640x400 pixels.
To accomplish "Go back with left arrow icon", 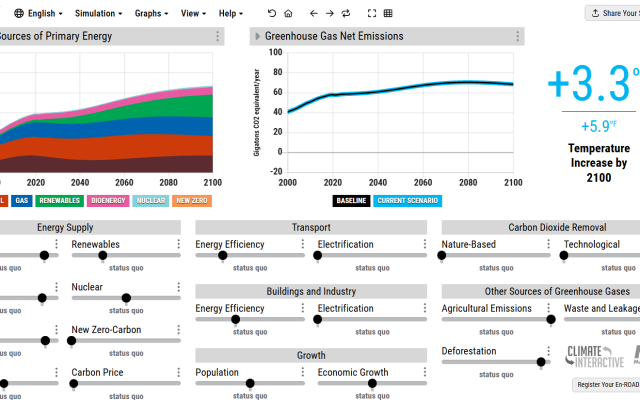I will tap(313, 13).
